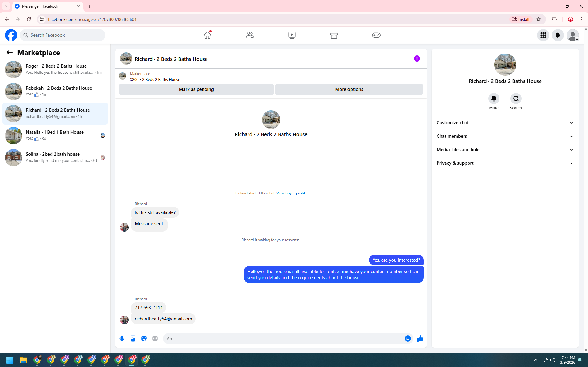Click the page vertical scrollbar

coord(586,190)
